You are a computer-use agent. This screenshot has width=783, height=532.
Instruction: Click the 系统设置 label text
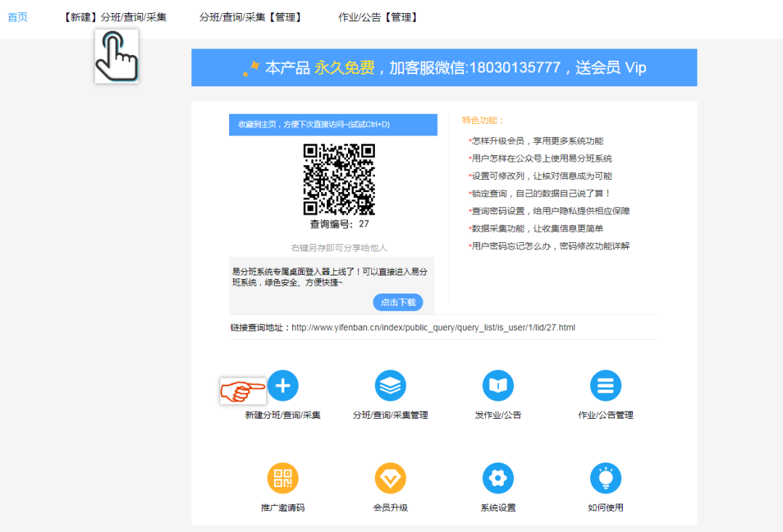(x=498, y=507)
